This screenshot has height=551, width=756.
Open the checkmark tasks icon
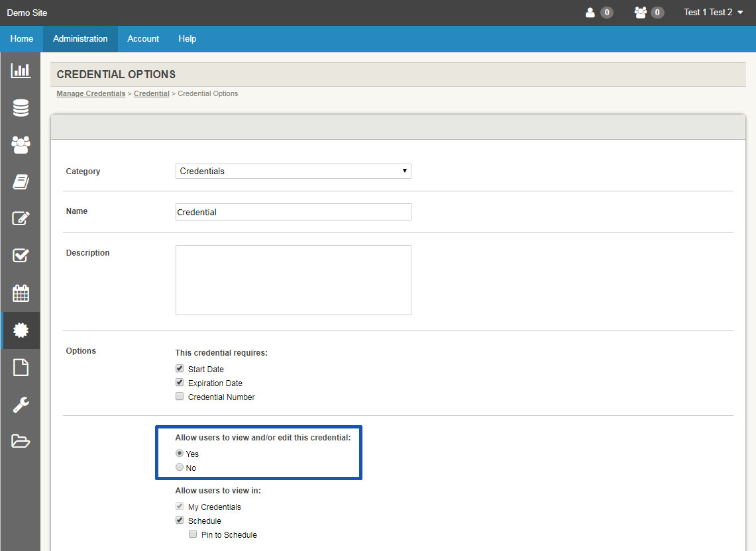click(x=21, y=256)
